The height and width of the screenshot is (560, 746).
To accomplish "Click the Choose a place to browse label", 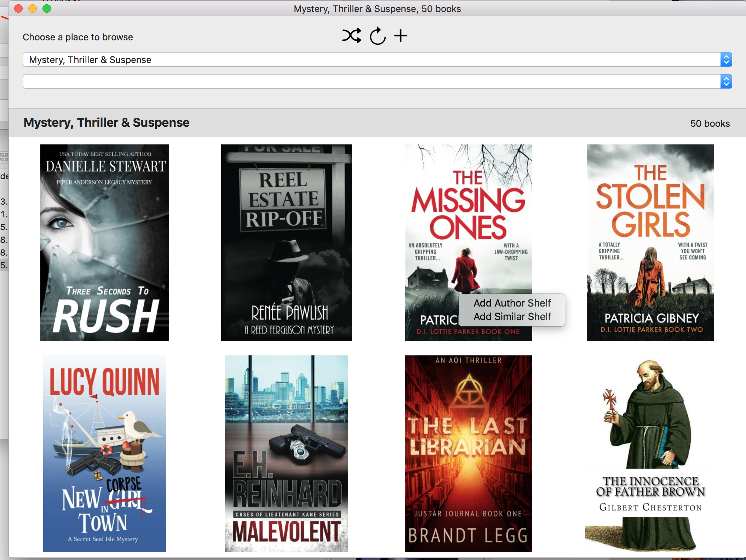I will click(x=78, y=37).
